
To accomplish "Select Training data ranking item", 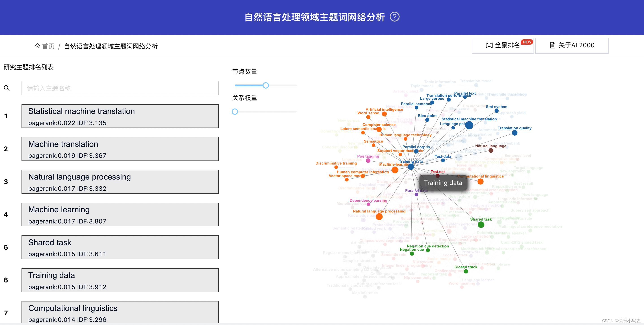I will click(x=120, y=280).
